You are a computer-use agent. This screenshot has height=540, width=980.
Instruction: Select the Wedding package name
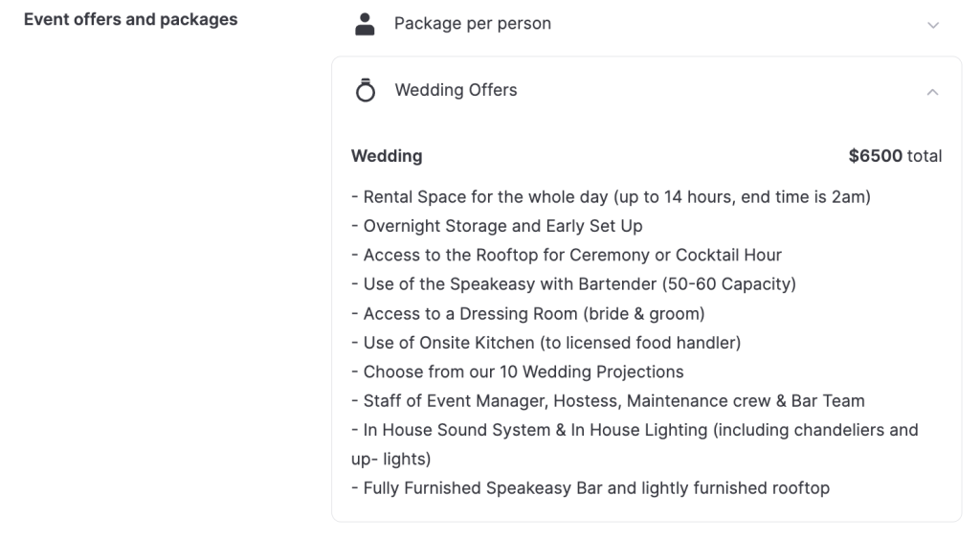point(387,156)
